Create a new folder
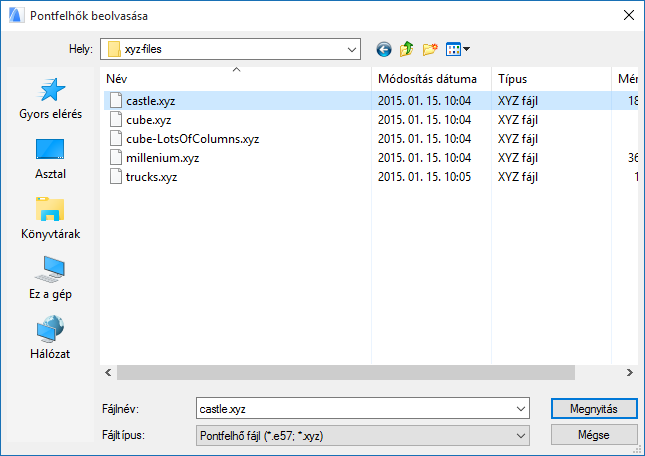 pos(430,49)
